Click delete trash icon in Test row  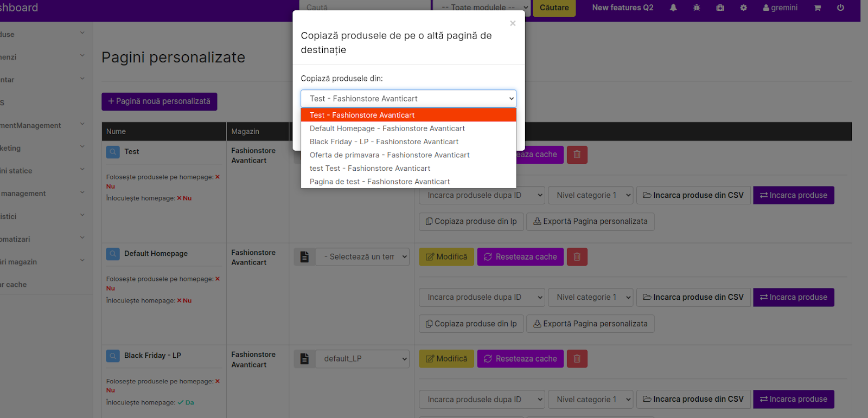click(577, 155)
